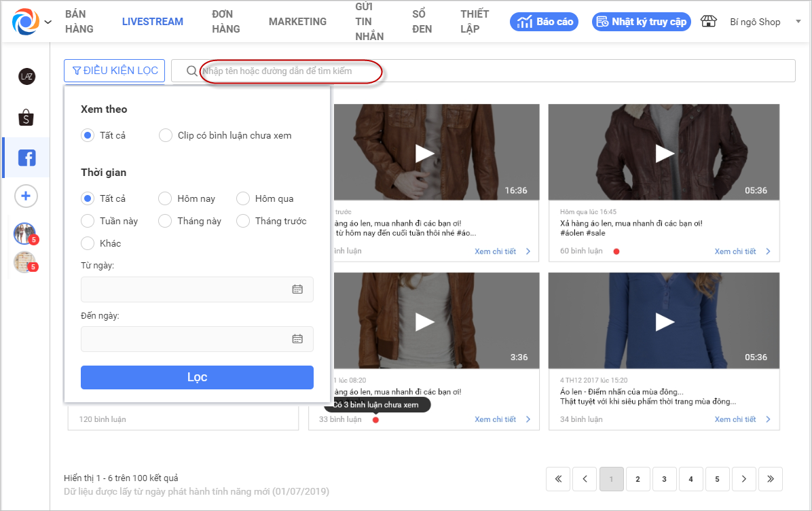Image resolution: width=812 pixels, height=511 pixels.
Task: Choose Clip có bình luận chưa xem option
Action: [166, 135]
